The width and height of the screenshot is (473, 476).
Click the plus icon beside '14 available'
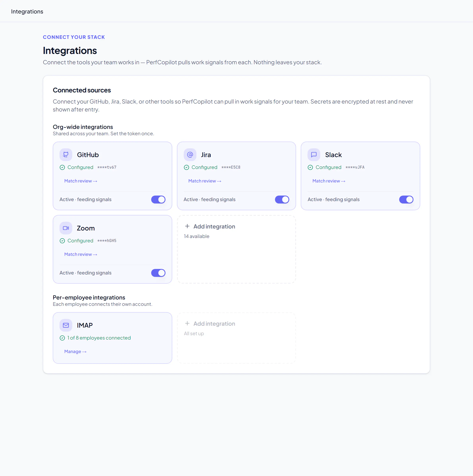coord(187,226)
